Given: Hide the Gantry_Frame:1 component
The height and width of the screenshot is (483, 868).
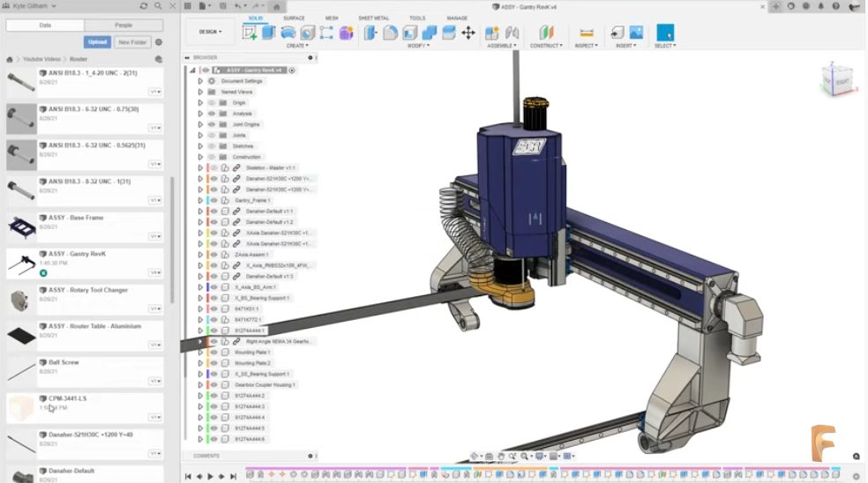Looking at the screenshot, I should point(214,200).
